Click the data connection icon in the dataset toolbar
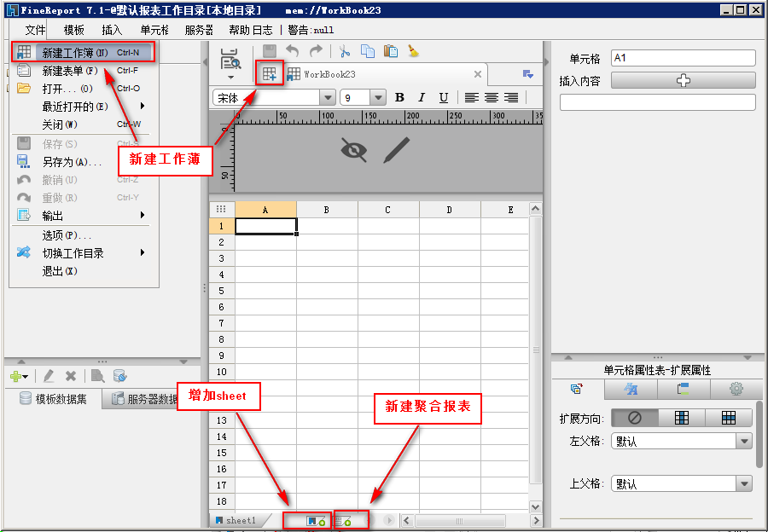768x532 pixels. 120,376
